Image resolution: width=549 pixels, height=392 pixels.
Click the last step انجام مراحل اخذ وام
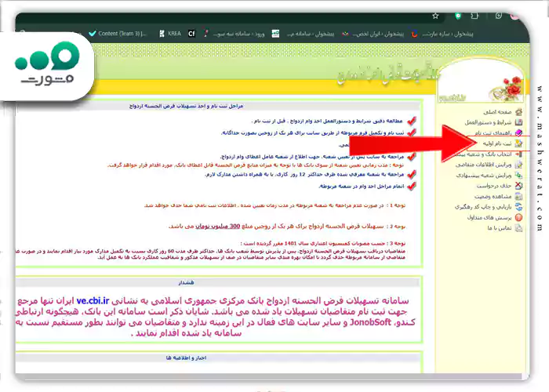362,187
